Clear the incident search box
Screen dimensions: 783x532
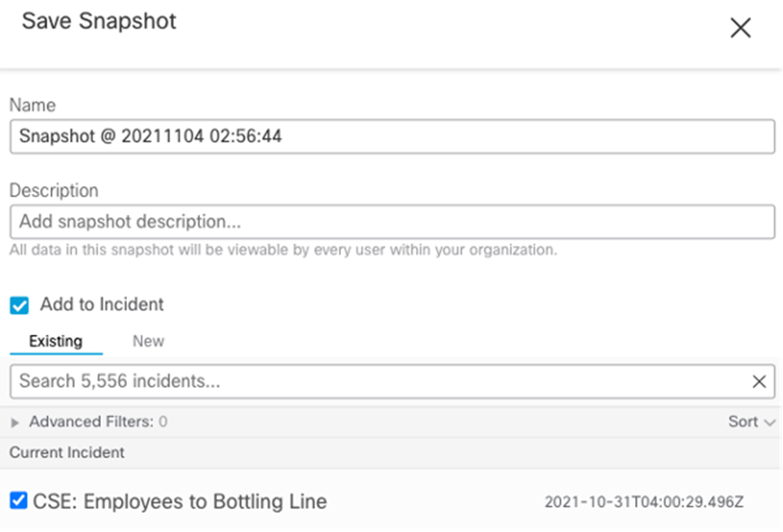[759, 382]
